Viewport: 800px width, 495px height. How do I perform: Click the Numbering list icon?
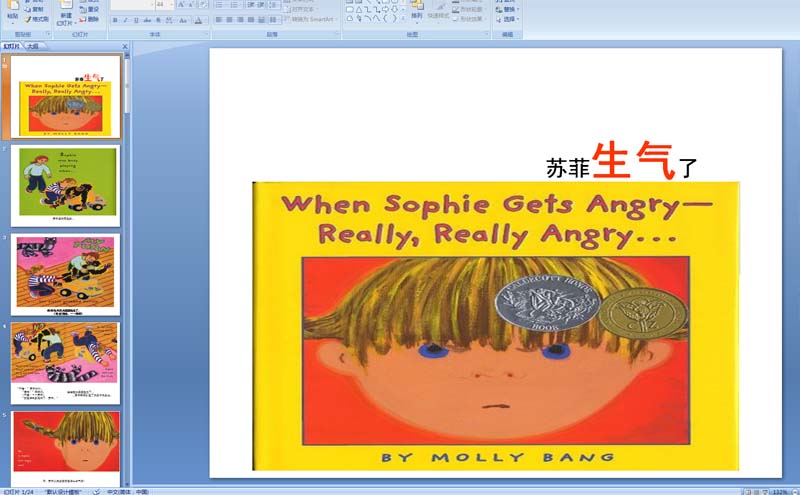[x=235, y=5]
